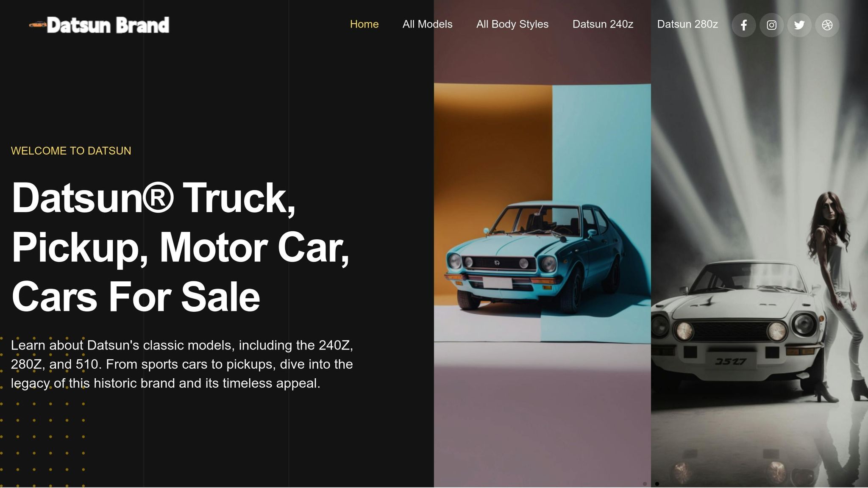This screenshot has height=488, width=868.
Task: Visit the Twitter bird icon link
Action: 799,25
